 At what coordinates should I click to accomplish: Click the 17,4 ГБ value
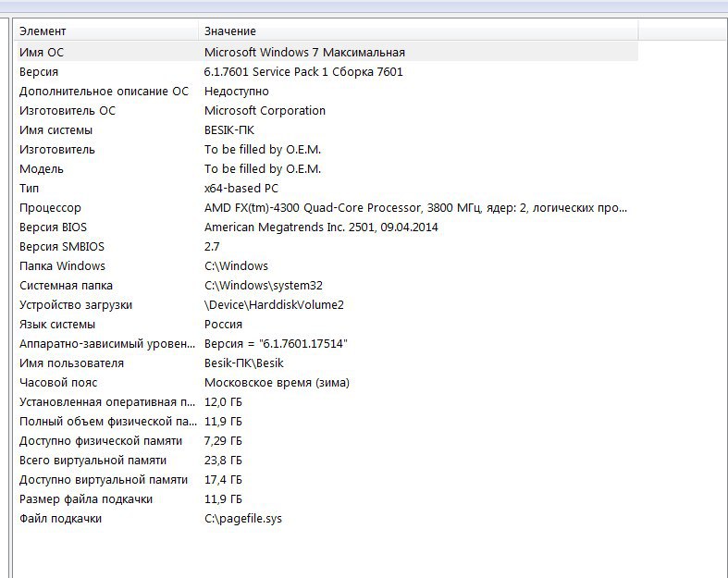coord(223,481)
